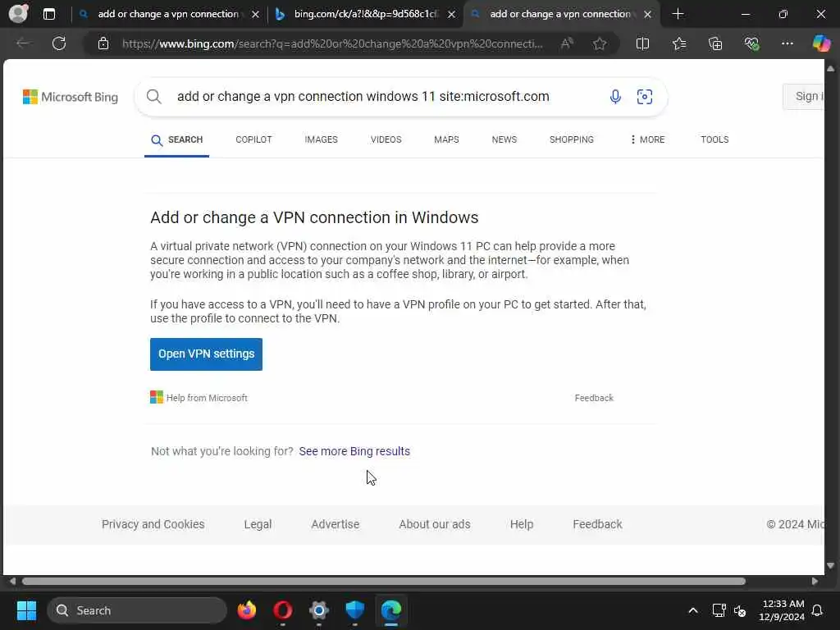840x630 pixels.
Task: Select the NEWS tab
Action: (504, 139)
